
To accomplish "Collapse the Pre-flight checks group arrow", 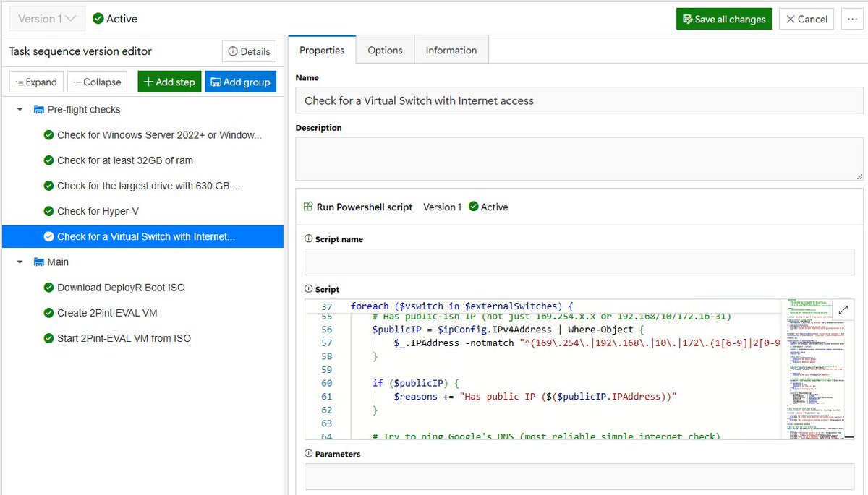I will coord(20,110).
